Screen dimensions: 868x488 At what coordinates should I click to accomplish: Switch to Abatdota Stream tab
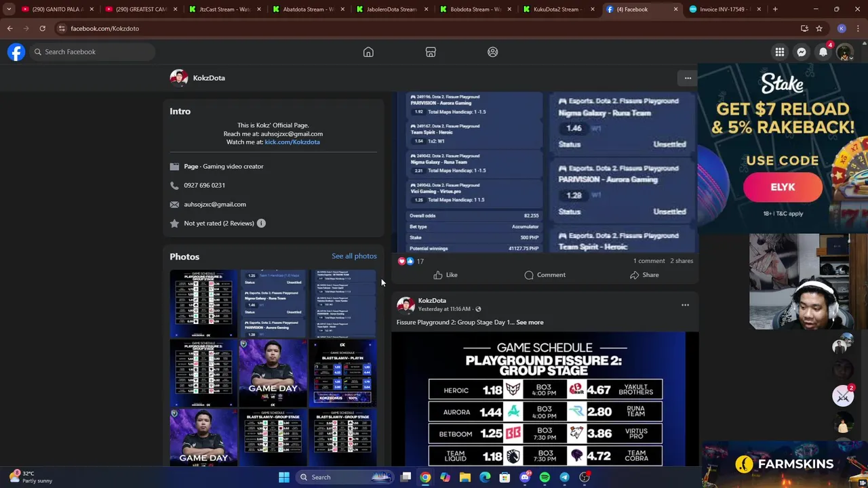[308, 9]
